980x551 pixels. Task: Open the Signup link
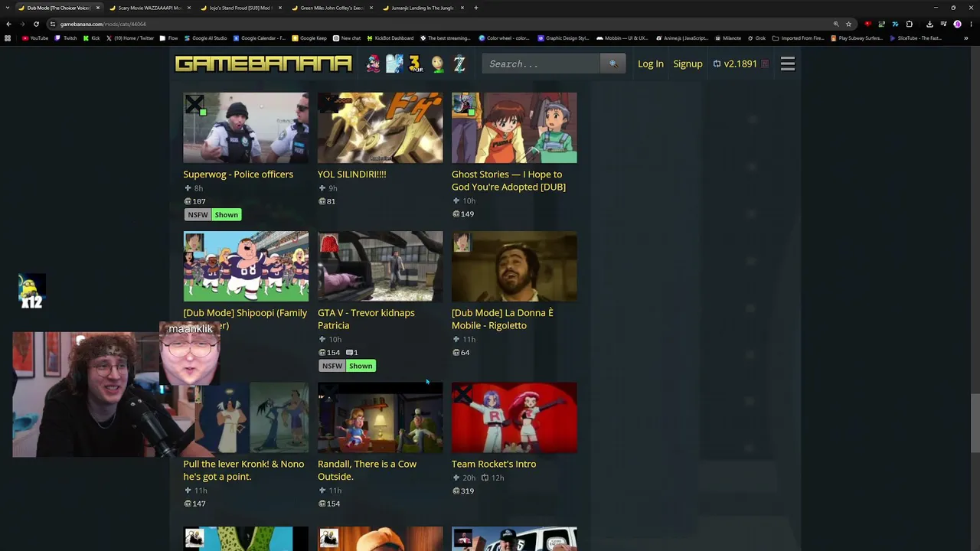tap(688, 64)
